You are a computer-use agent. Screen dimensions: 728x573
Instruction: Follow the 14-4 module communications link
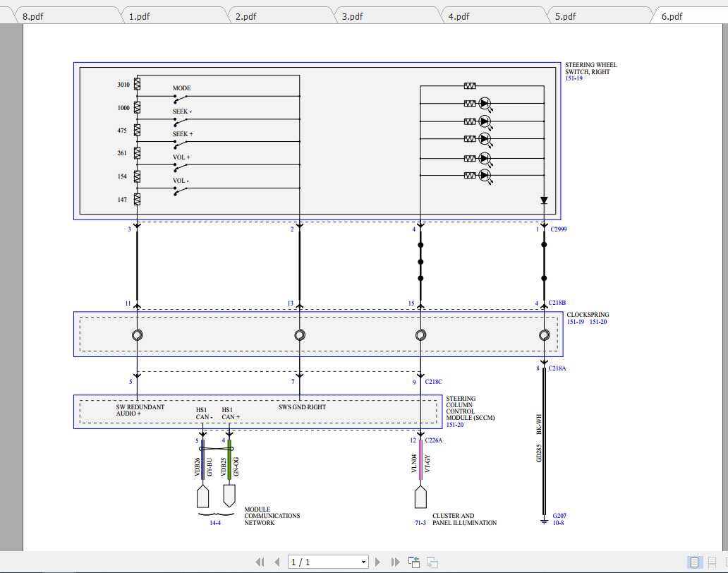(215, 523)
